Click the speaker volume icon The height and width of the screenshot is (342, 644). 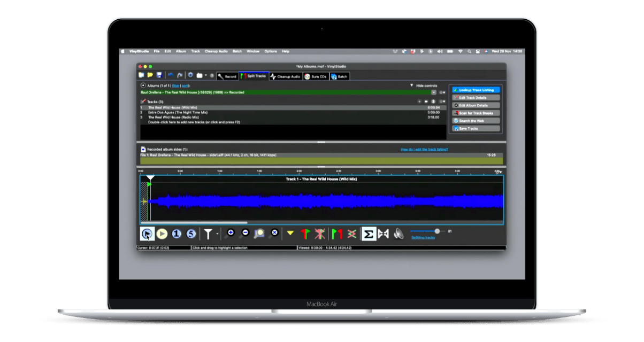(x=398, y=234)
